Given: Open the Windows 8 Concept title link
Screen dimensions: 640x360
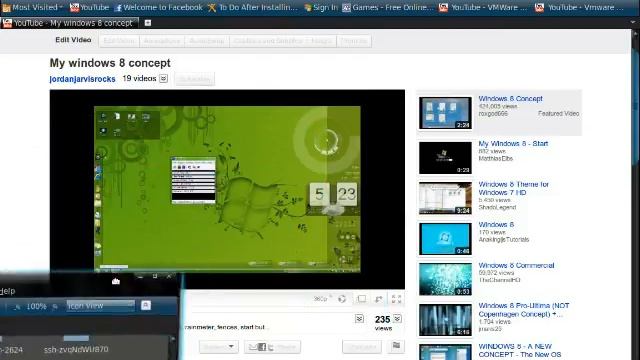Looking at the screenshot, I should 510,99.
